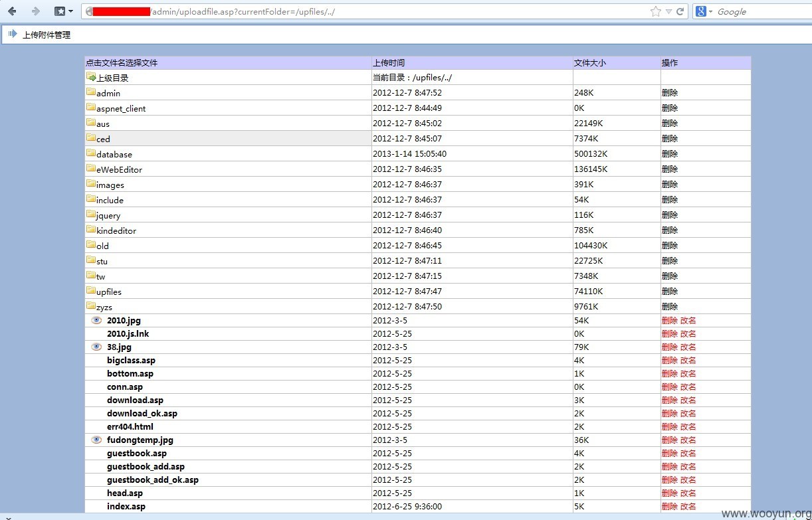Click the browser forward arrow
The image size is (812, 520).
tap(36, 11)
